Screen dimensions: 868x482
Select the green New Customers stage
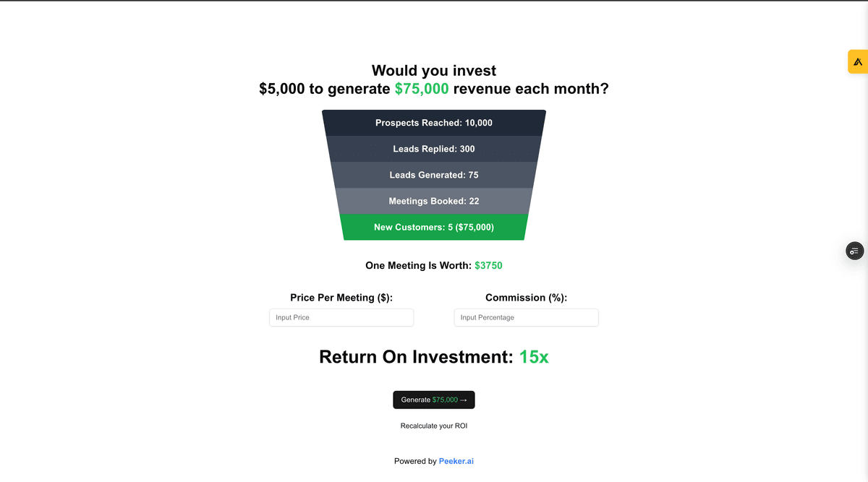pos(434,227)
